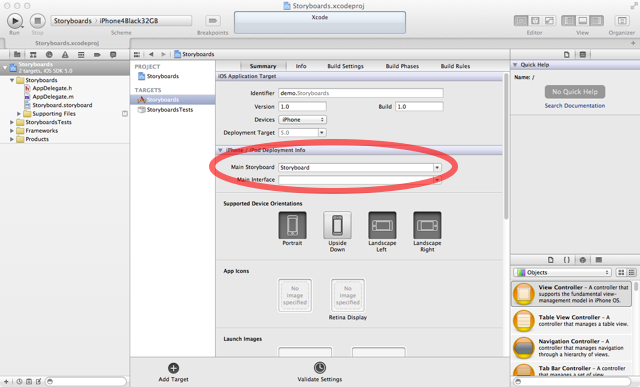The height and width of the screenshot is (387, 640).
Task: Stop the running build
Action: pyautogui.click(x=37, y=21)
